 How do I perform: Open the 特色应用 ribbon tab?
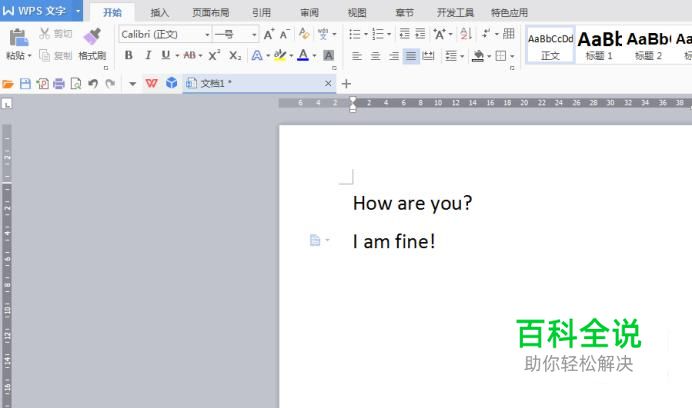[x=509, y=12]
